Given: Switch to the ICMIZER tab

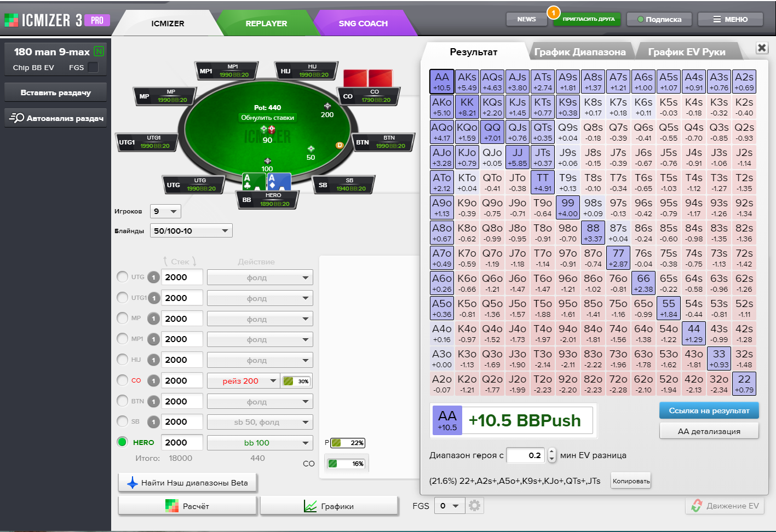Looking at the screenshot, I should pos(168,24).
